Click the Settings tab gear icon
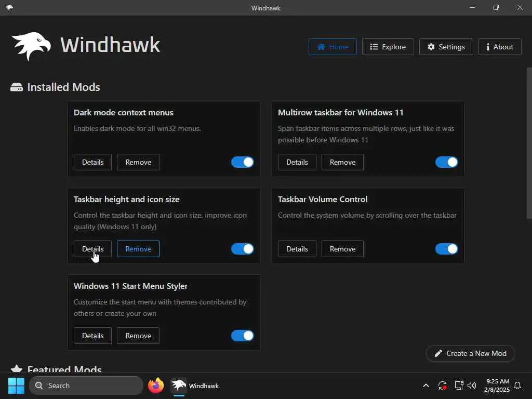Screen dimensions: 532x399 [431, 47]
